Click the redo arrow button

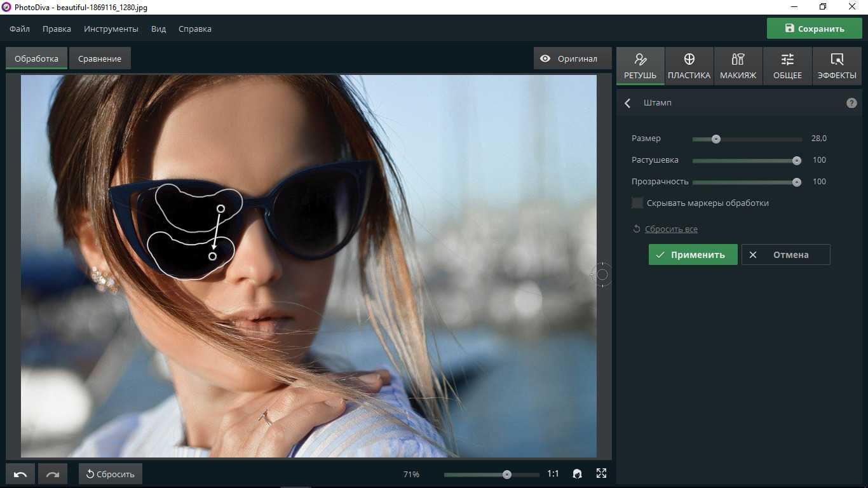coord(52,474)
